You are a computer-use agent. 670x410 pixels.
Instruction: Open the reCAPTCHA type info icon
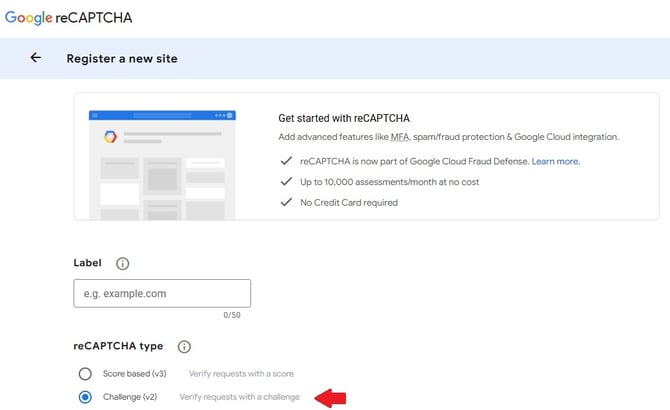pos(184,346)
